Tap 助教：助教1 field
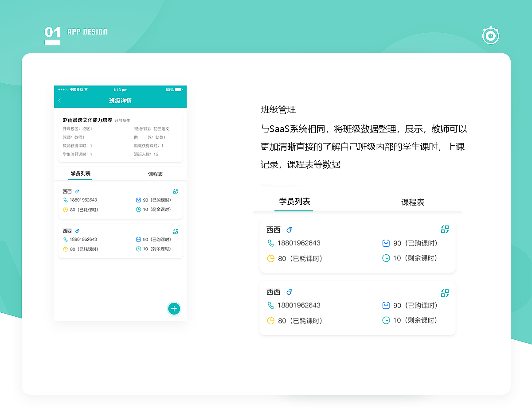532x412 pixels. [x=150, y=137]
